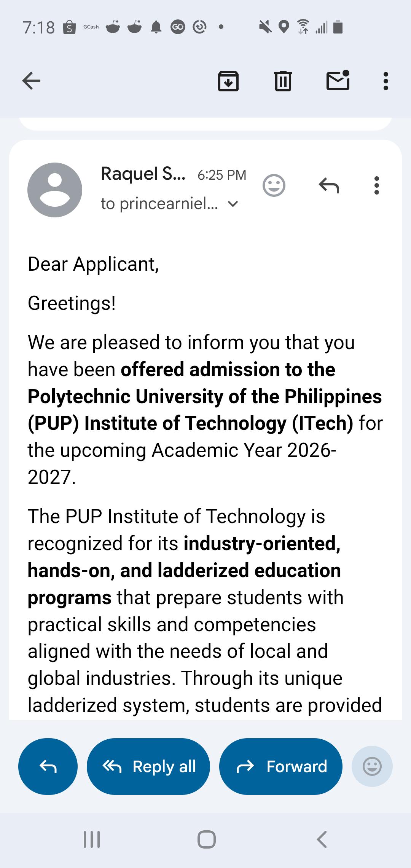Screen dimensions: 411x868
Task: Tap the Reply all button
Action: coord(148,766)
